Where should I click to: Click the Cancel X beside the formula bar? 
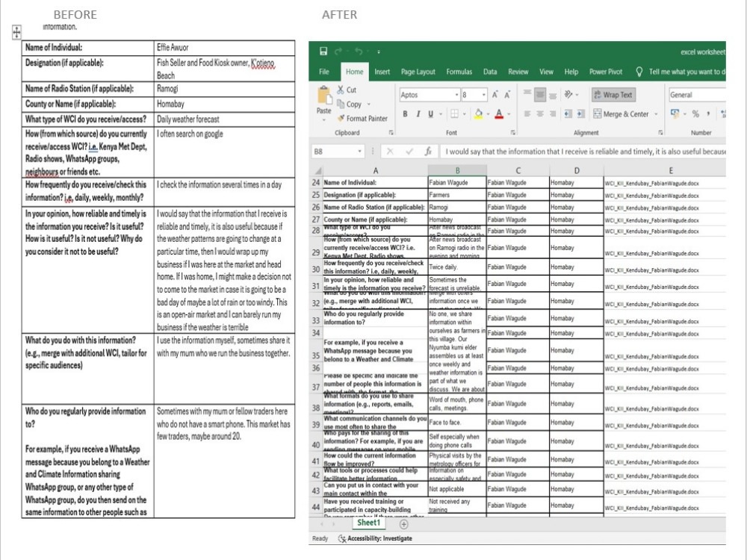pos(390,152)
